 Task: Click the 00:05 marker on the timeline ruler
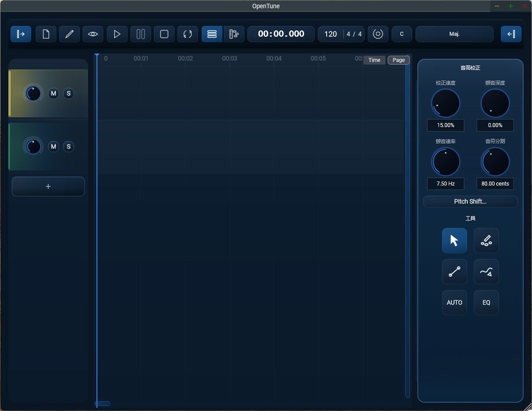(318, 59)
